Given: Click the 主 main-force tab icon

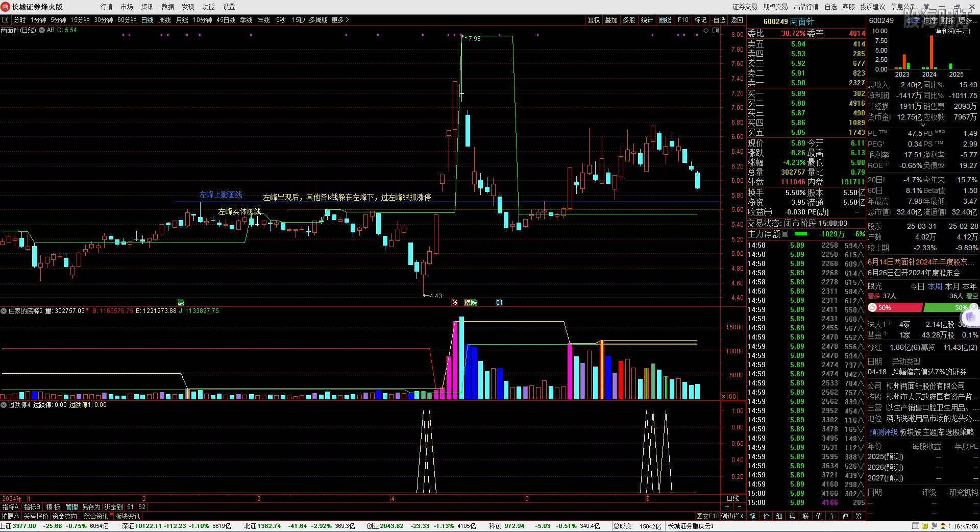Looking at the screenshot, I should pos(832,516).
